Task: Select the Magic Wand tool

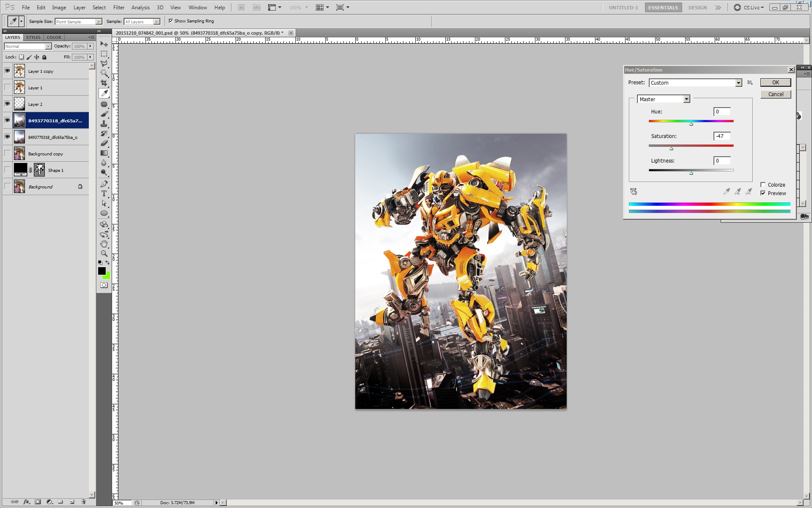Action: click(104, 73)
